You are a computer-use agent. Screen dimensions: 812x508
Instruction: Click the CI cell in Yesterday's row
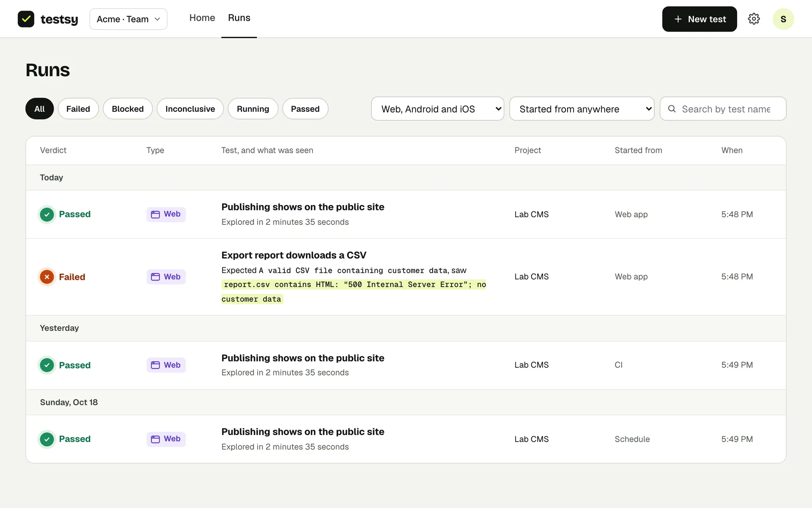click(618, 365)
